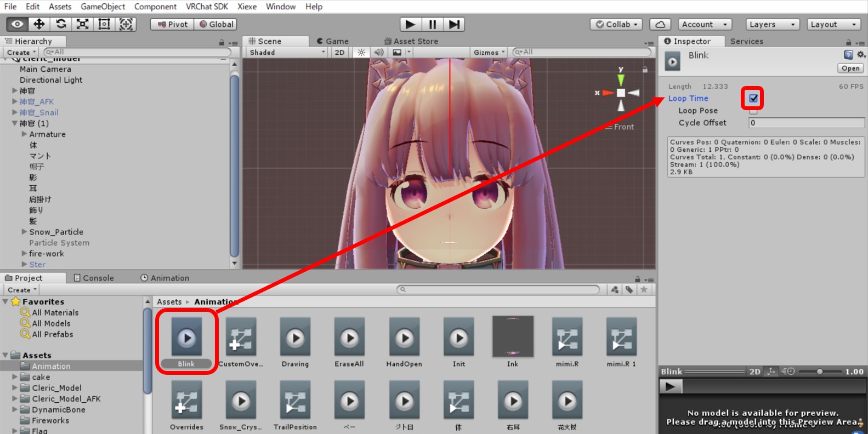This screenshot has height=434, width=868.
Task: Open the Shaded draw mode dropdown
Action: click(x=286, y=53)
